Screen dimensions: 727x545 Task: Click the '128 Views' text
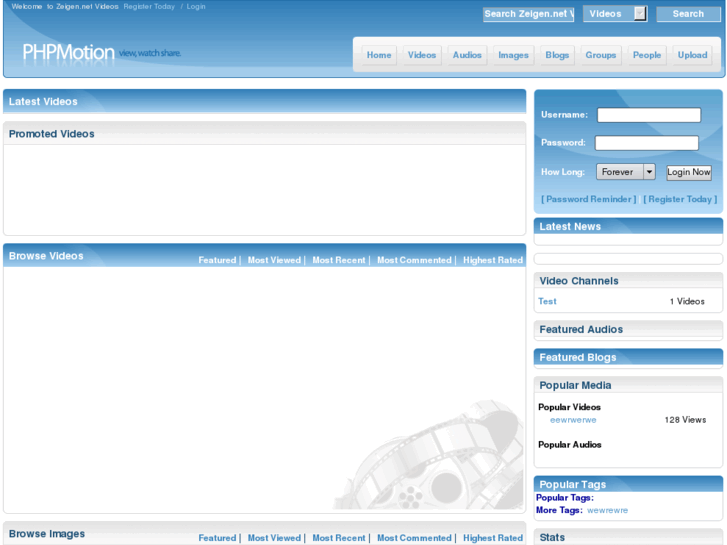[x=685, y=420]
